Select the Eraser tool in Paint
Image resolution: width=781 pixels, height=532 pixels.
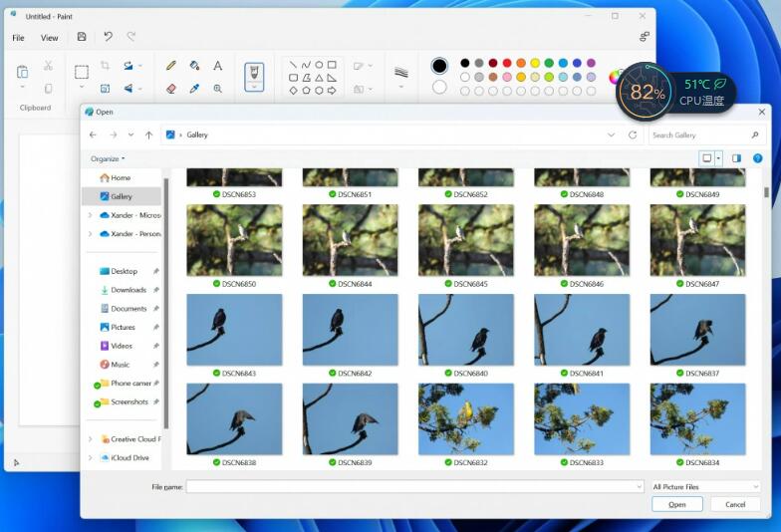coord(171,89)
